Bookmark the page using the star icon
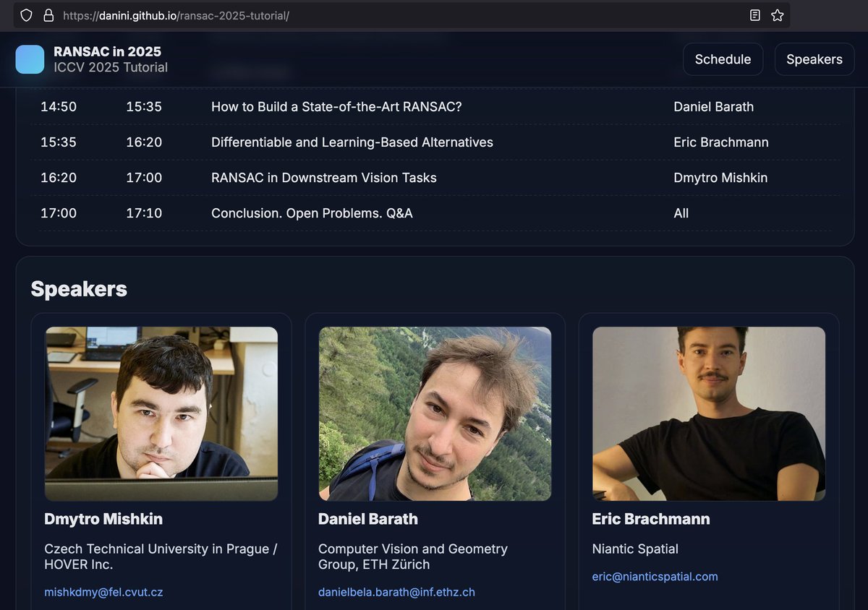 point(778,14)
